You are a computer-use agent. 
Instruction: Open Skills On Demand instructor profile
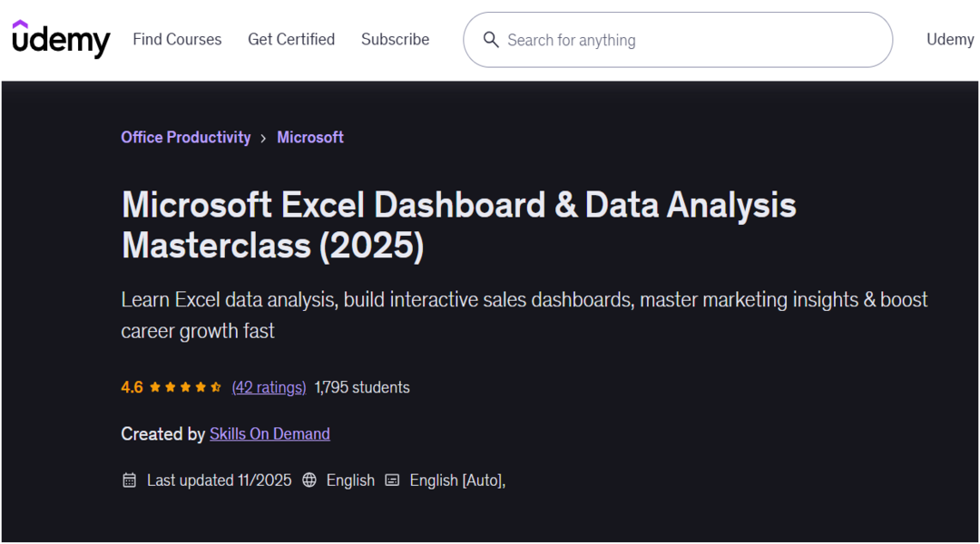click(x=269, y=434)
